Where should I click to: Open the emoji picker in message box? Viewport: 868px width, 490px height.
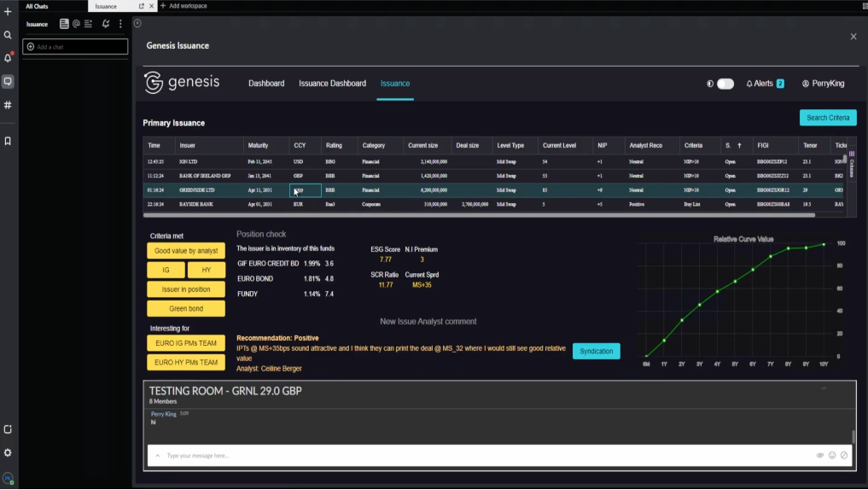[832, 456]
